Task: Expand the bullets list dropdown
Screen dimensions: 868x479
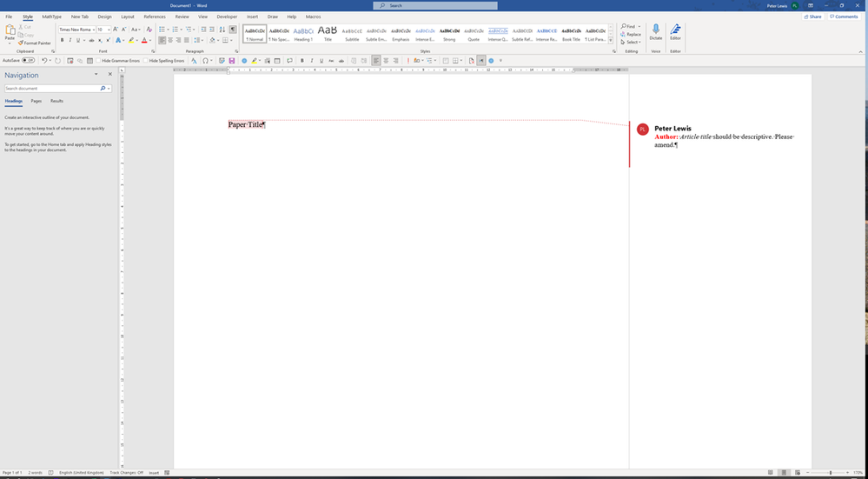Action: point(168,30)
